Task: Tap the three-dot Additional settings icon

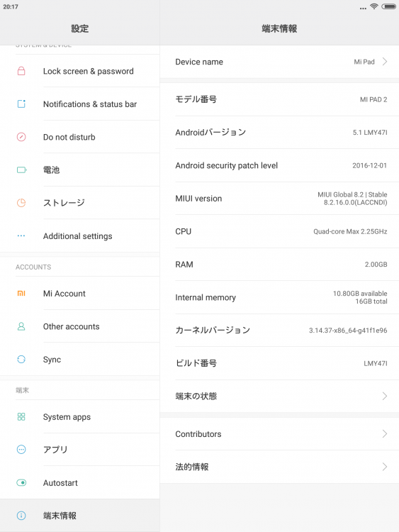Action: click(21, 235)
